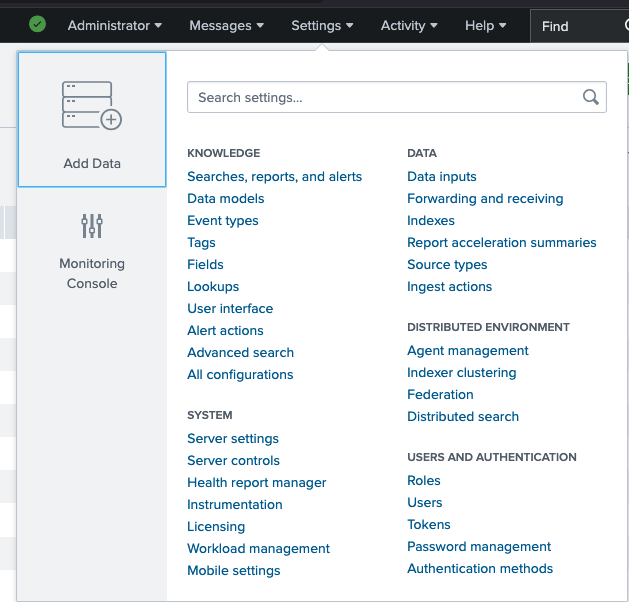
Task: Navigate to Users page
Action: (x=424, y=503)
